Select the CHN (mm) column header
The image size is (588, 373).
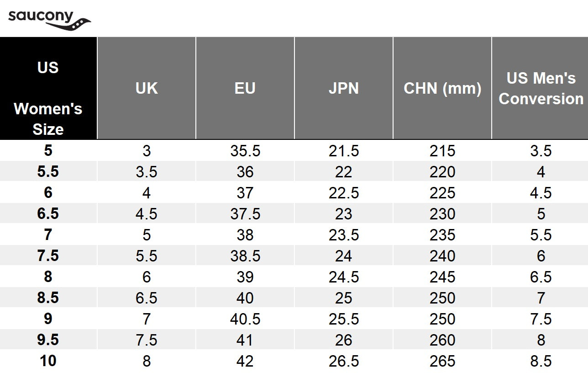click(442, 89)
